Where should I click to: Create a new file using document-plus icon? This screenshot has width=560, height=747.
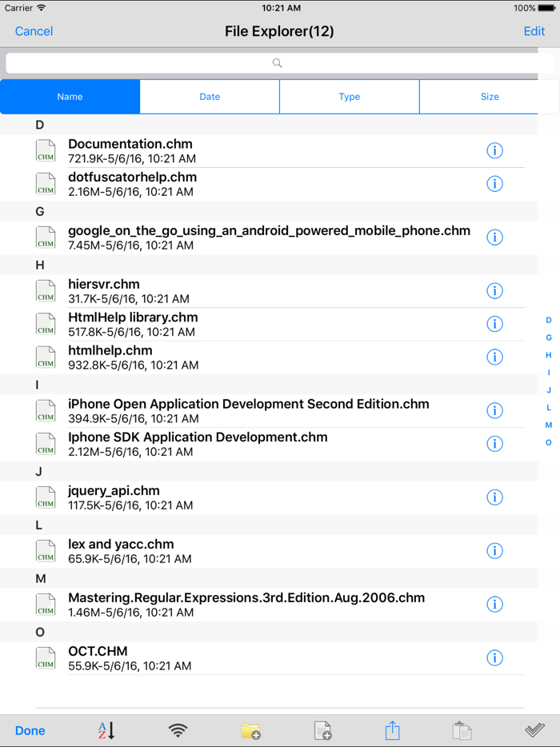(322, 730)
